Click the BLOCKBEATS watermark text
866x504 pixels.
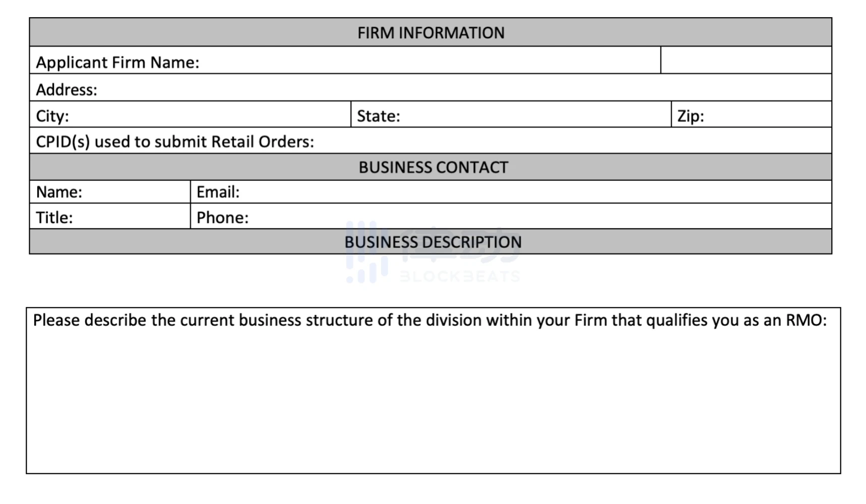(459, 276)
